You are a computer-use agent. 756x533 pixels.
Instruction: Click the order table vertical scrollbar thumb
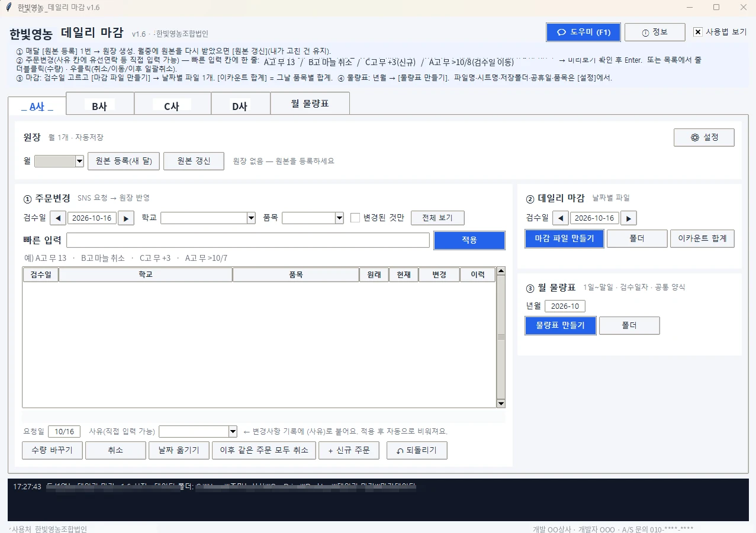(x=501, y=337)
